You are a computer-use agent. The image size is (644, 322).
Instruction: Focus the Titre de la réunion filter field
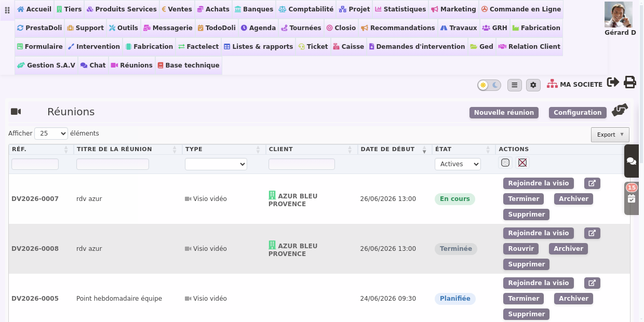113,164
